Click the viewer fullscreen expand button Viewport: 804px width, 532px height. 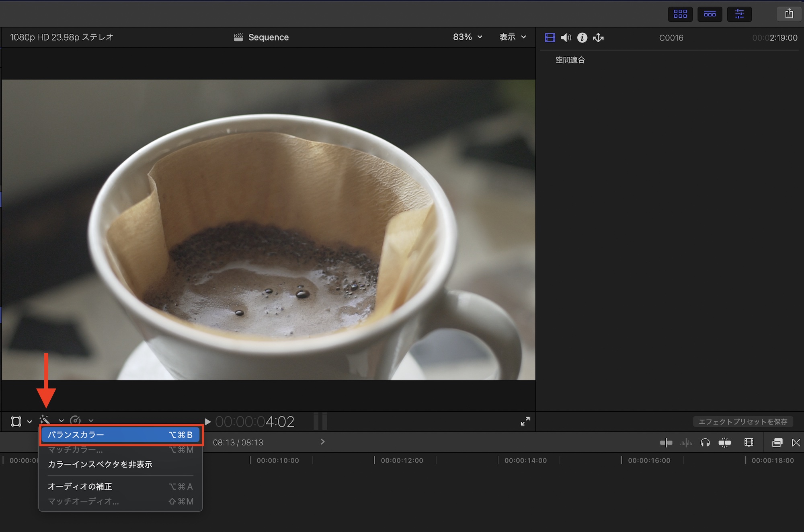pos(525,421)
